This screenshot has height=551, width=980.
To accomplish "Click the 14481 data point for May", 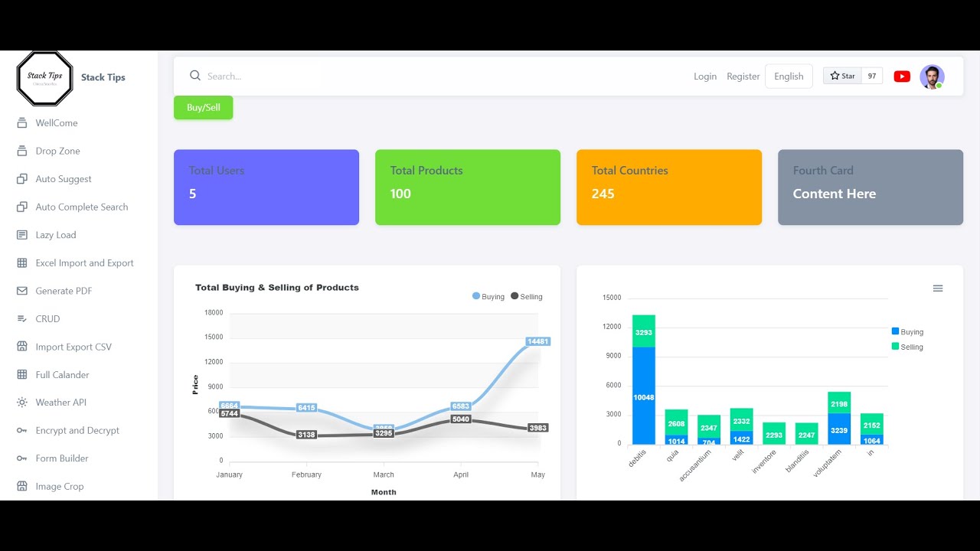I will (538, 341).
